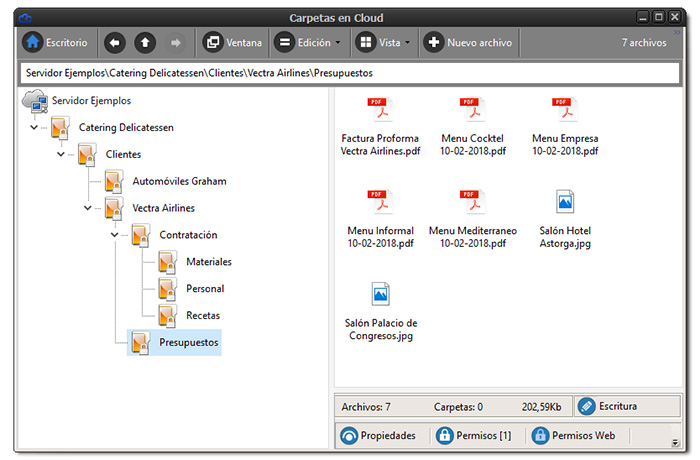The image size is (700, 460).
Task: Open Permisos [1] settings
Action: pos(474,435)
